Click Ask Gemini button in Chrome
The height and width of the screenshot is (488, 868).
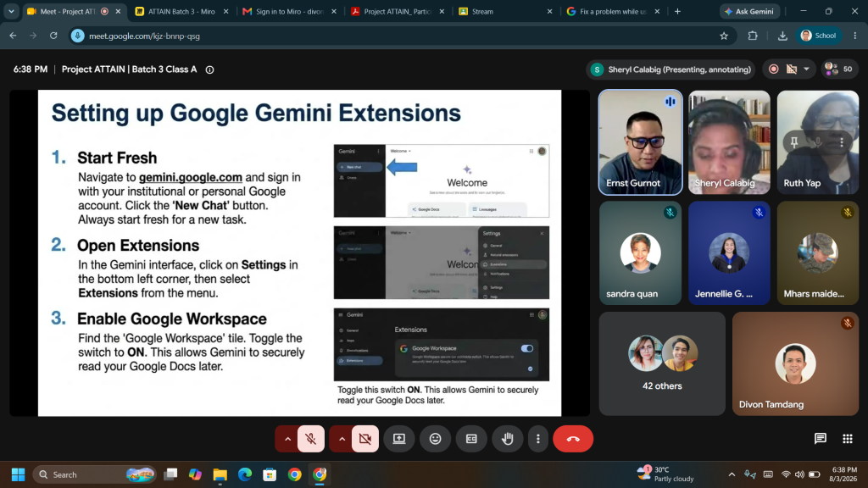(x=749, y=11)
